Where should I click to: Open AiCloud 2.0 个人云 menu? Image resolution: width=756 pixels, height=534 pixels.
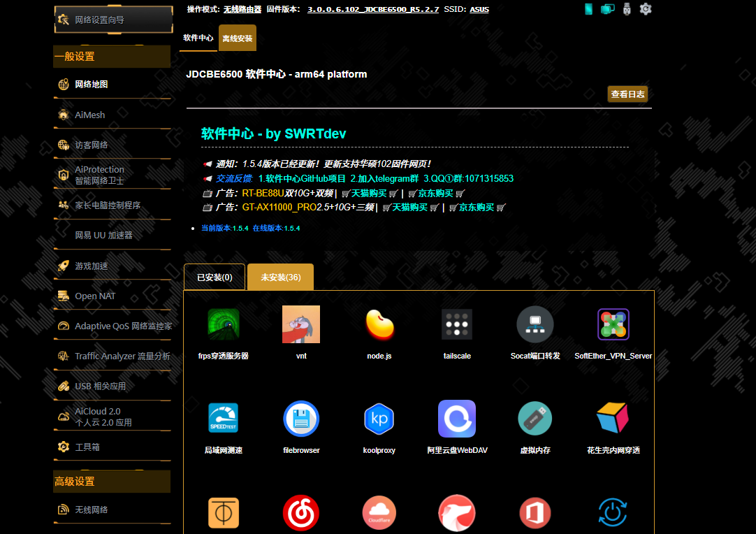point(112,417)
